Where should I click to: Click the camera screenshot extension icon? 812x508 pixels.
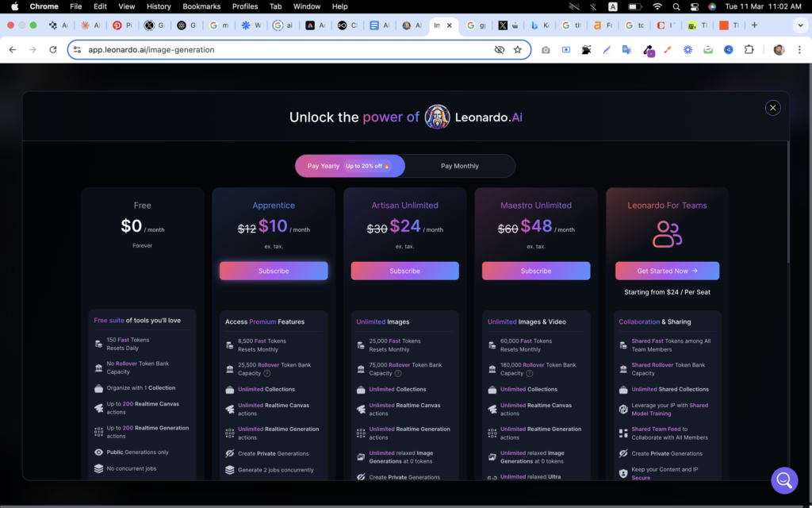(x=546, y=50)
